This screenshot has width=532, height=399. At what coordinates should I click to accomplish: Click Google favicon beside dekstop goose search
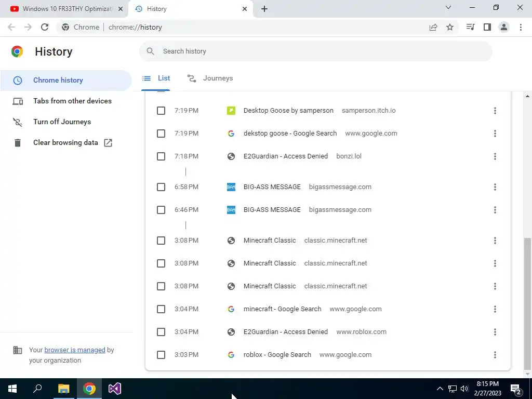tap(231, 134)
